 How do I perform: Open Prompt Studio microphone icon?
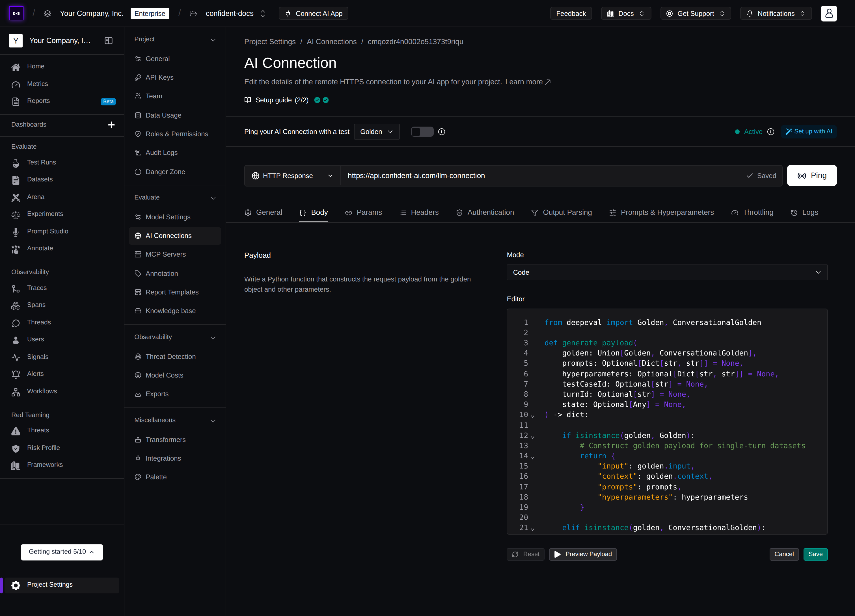pos(16,231)
